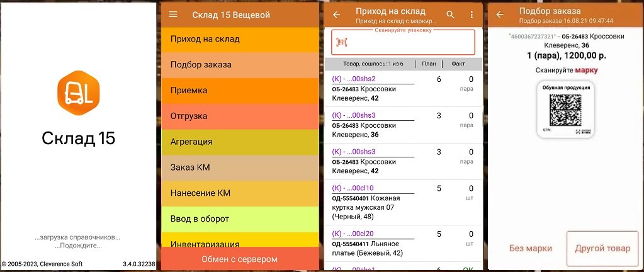Open Отгрузка operation
644x272 pixels.
[240, 116]
